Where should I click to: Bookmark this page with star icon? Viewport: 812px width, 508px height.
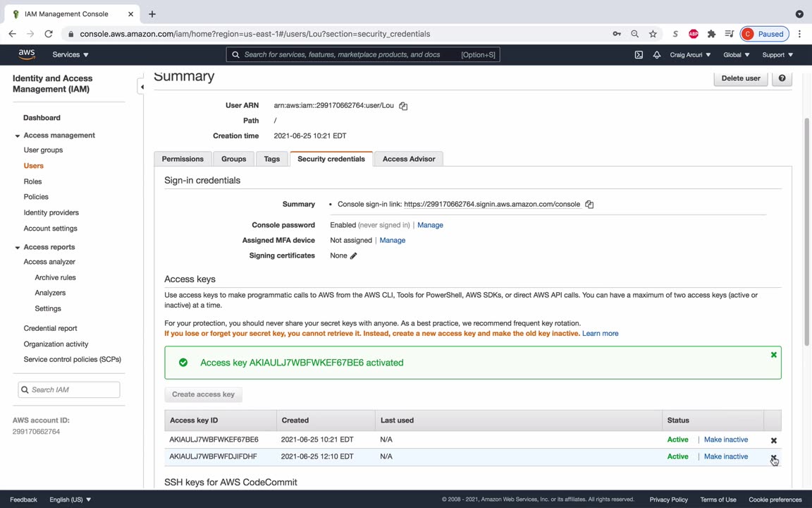click(653, 34)
